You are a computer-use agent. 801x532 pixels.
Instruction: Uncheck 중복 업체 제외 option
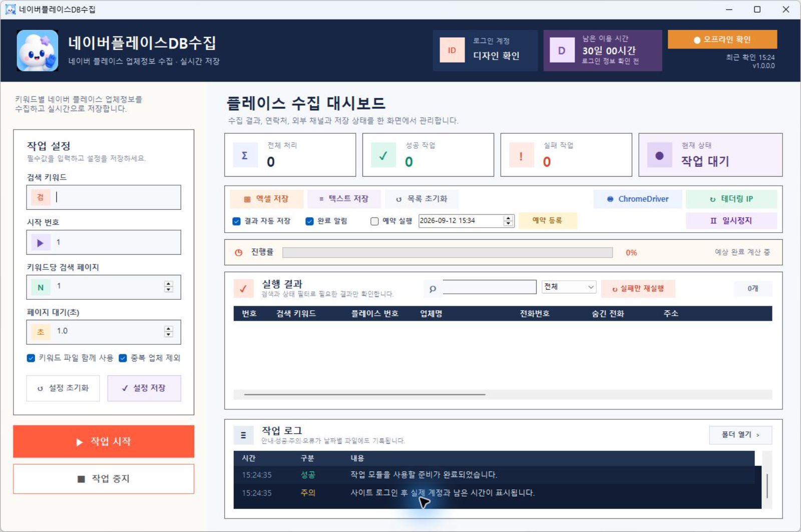123,358
